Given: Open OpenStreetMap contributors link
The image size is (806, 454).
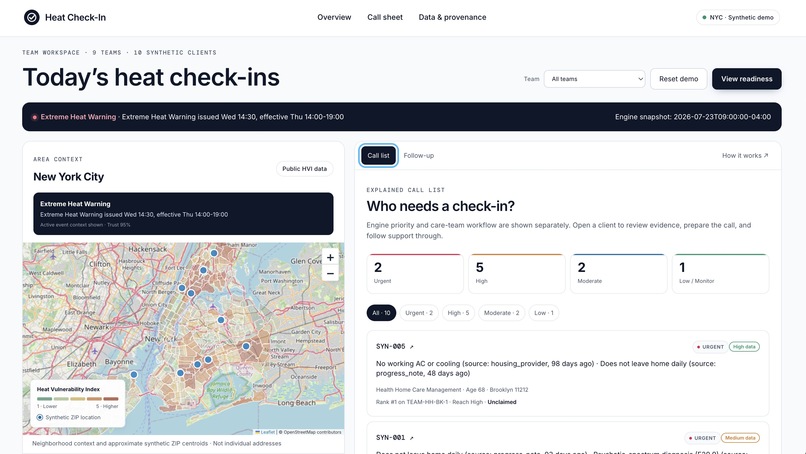Looking at the screenshot, I should click(312, 432).
